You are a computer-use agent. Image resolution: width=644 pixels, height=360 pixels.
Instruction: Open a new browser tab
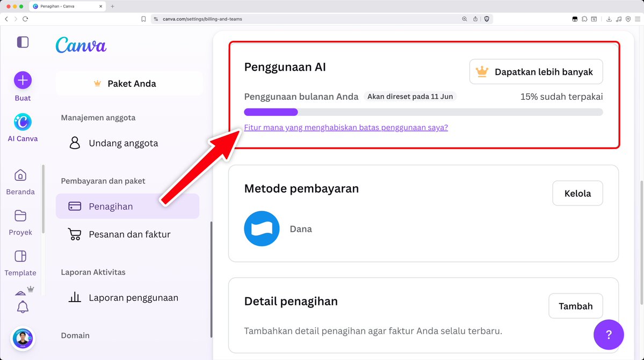point(113,6)
